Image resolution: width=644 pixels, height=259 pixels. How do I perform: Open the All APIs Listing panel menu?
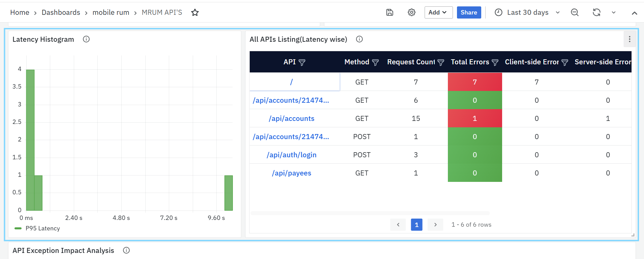[x=629, y=39]
